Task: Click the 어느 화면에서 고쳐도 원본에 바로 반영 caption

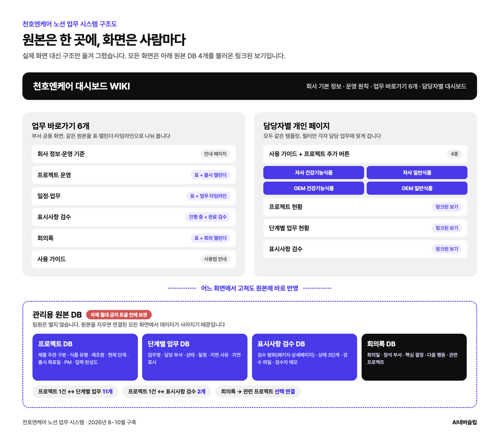Action: point(250,288)
